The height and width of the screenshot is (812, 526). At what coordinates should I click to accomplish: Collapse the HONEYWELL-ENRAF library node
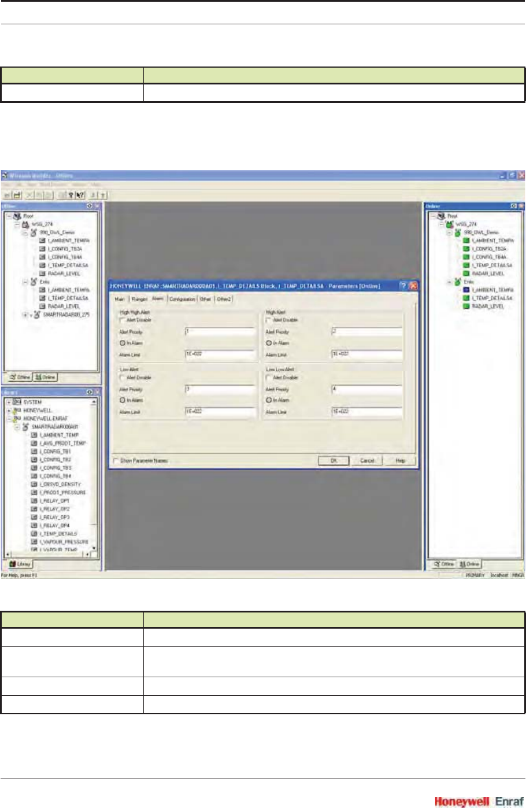[x=9, y=418]
